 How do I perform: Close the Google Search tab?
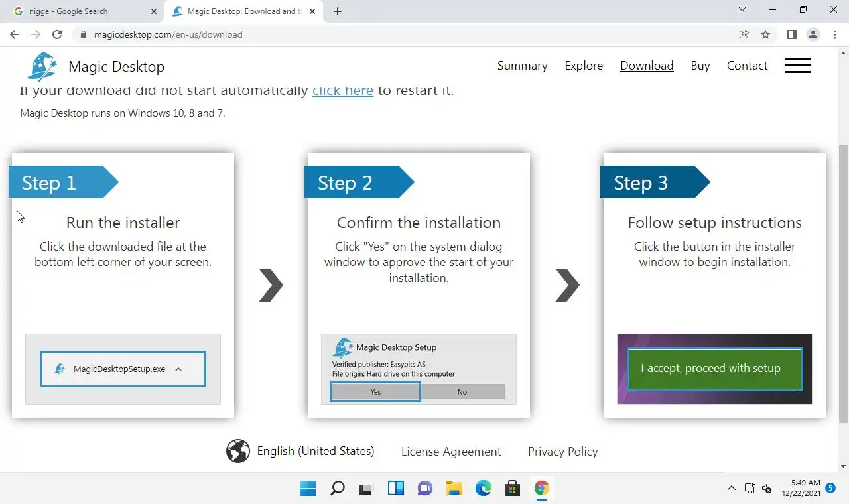154,11
